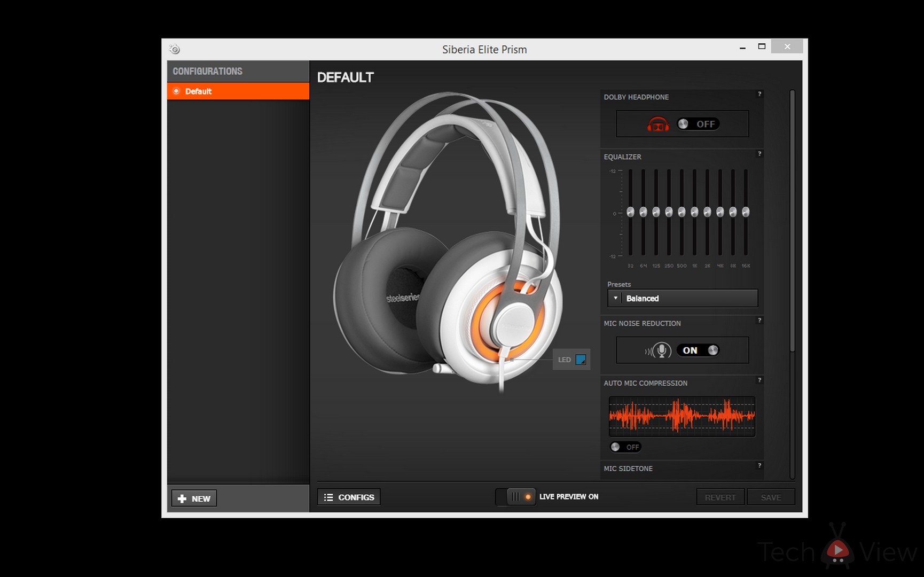Open help for Mic Sidetone section
The image size is (924, 577).
[x=759, y=466]
